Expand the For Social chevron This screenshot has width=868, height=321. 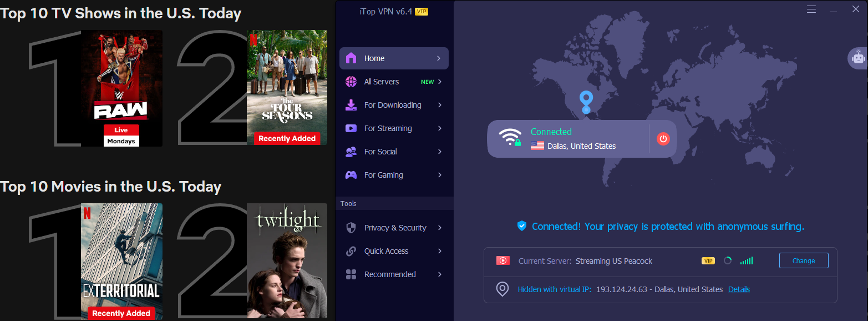point(440,152)
